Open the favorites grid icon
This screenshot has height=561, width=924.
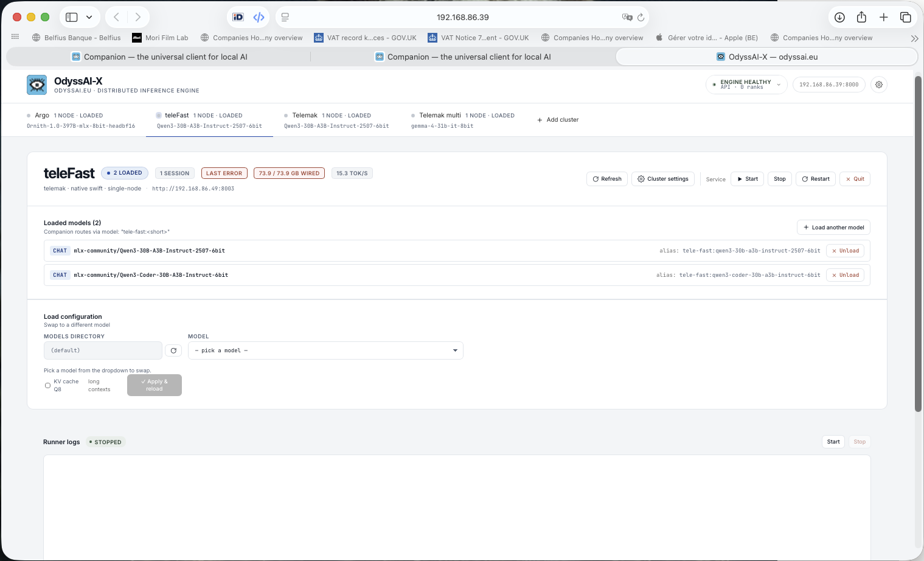15,37
